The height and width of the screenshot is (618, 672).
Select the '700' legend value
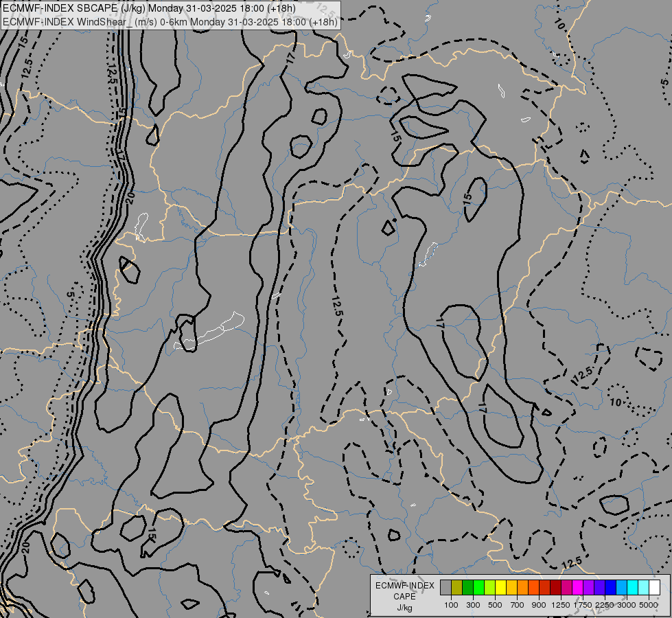tap(518, 605)
